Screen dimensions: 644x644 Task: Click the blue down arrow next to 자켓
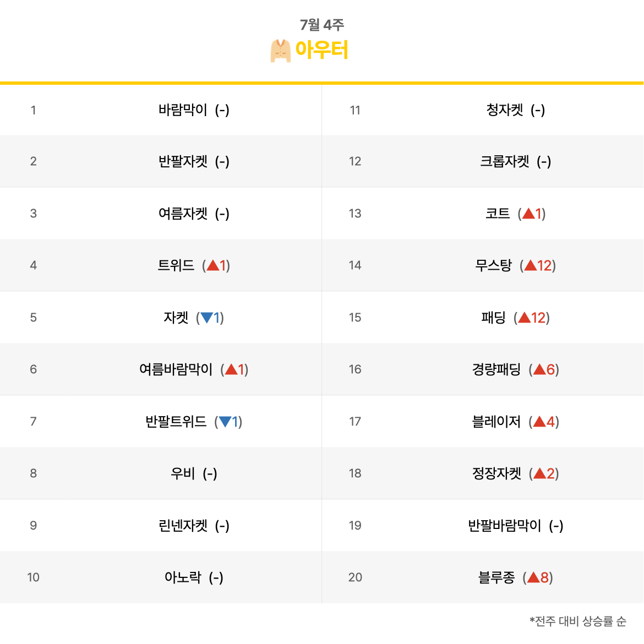[x=206, y=318]
